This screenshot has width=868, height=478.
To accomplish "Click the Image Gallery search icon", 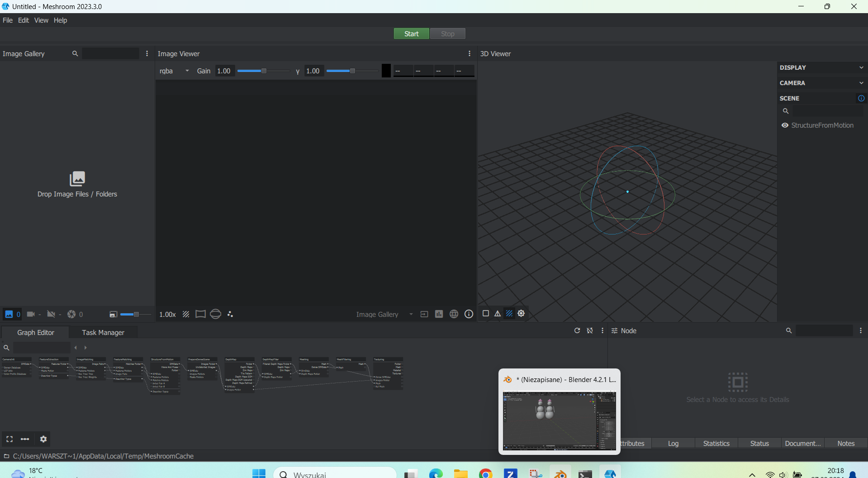I will [75, 53].
